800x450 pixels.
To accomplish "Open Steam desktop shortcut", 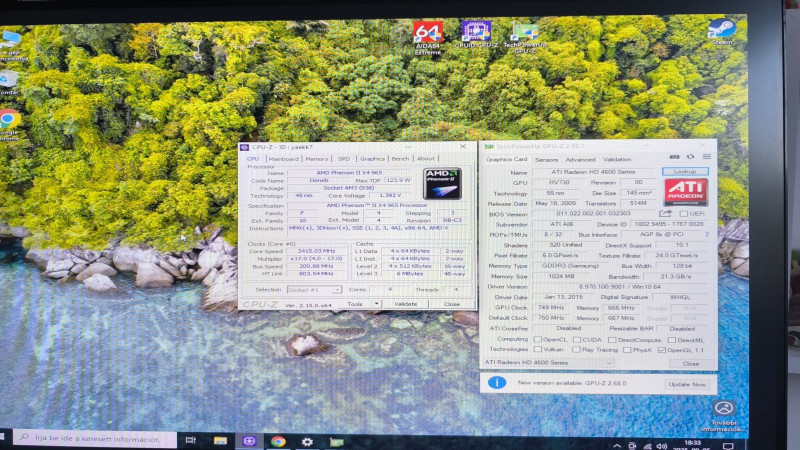I will click(x=722, y=32).
